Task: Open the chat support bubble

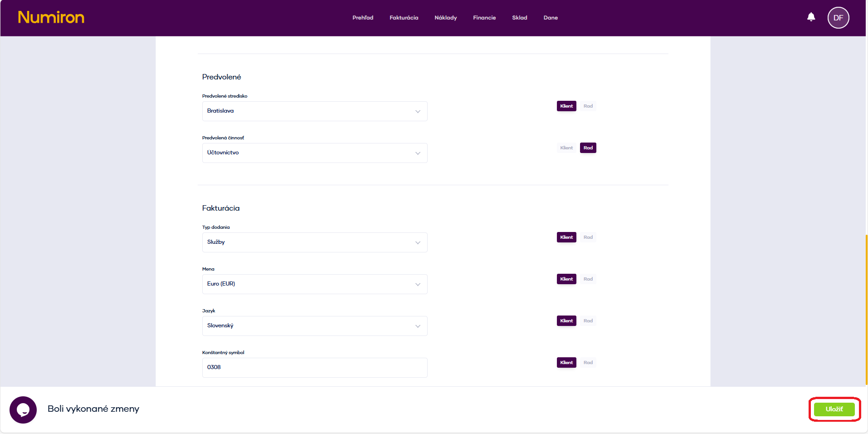Action: click(23, 409)
